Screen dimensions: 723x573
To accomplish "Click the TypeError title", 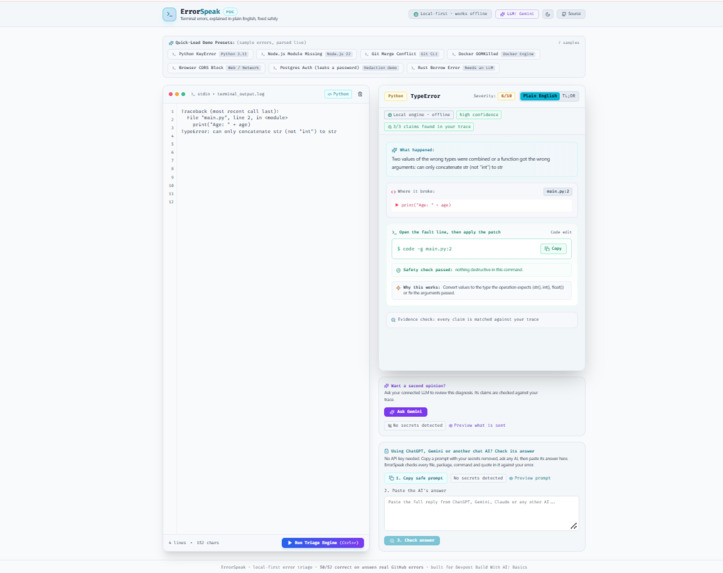I will pos(425,96).
